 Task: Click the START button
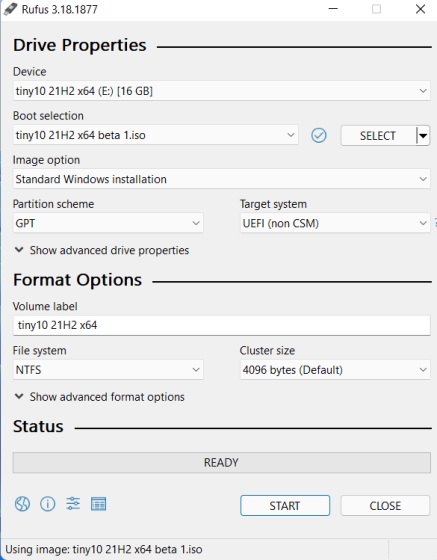[x=285, y=505]
